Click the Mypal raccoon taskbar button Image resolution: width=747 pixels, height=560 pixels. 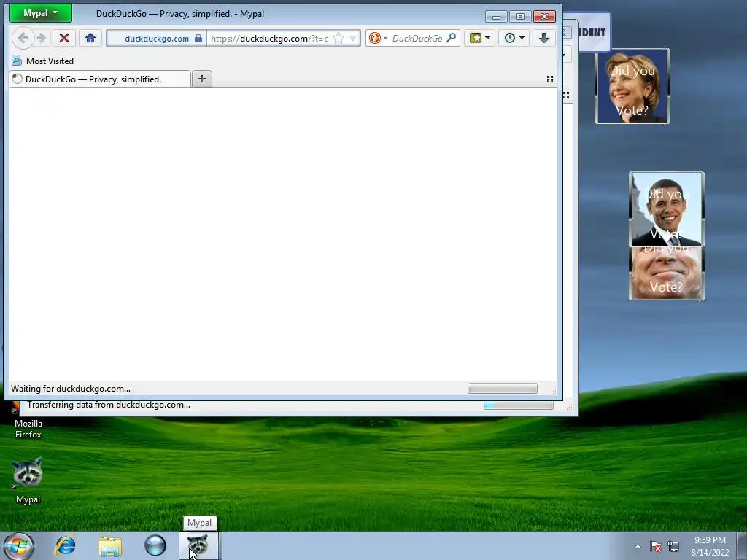coord(198,545)
